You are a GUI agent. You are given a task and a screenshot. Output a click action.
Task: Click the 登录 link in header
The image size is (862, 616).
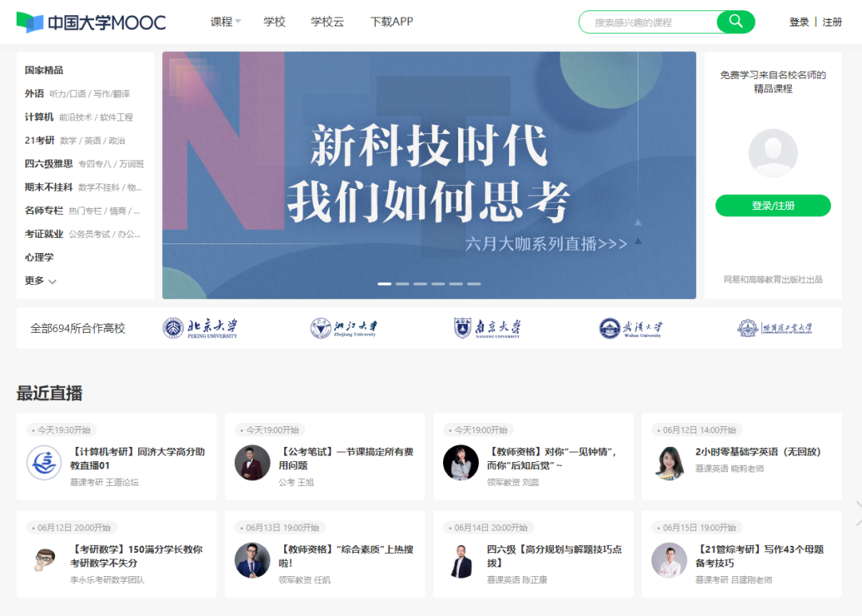coord(799,22)
